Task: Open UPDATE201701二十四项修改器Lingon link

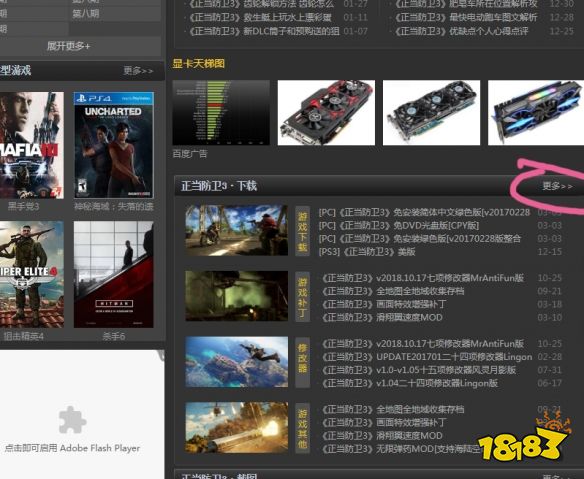Action: click(x=426, y=357)
